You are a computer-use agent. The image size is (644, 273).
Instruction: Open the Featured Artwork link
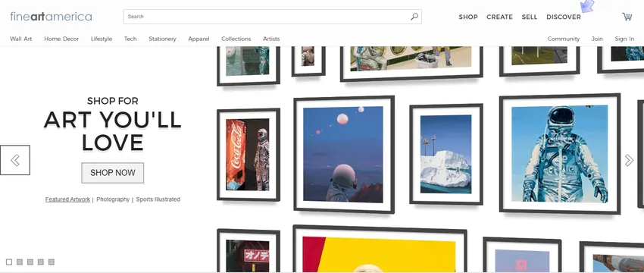coord(67,199)
